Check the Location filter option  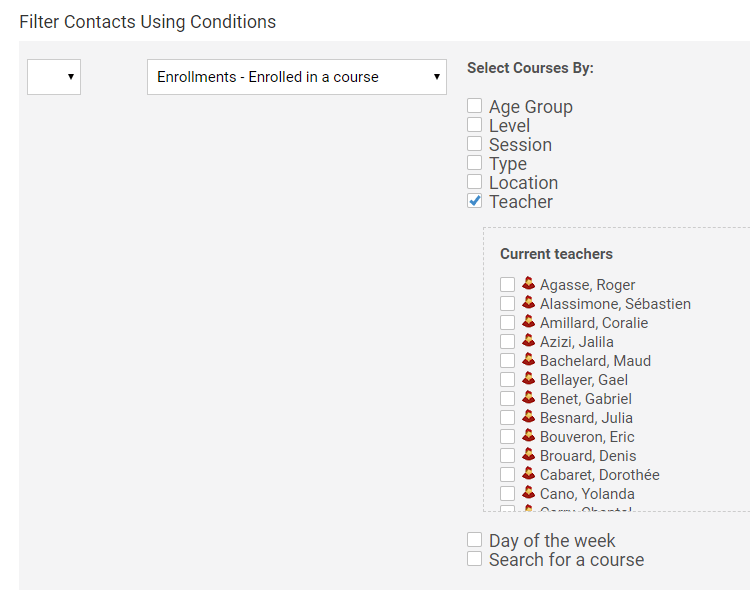pyautogui.click(x=475, y=182)
